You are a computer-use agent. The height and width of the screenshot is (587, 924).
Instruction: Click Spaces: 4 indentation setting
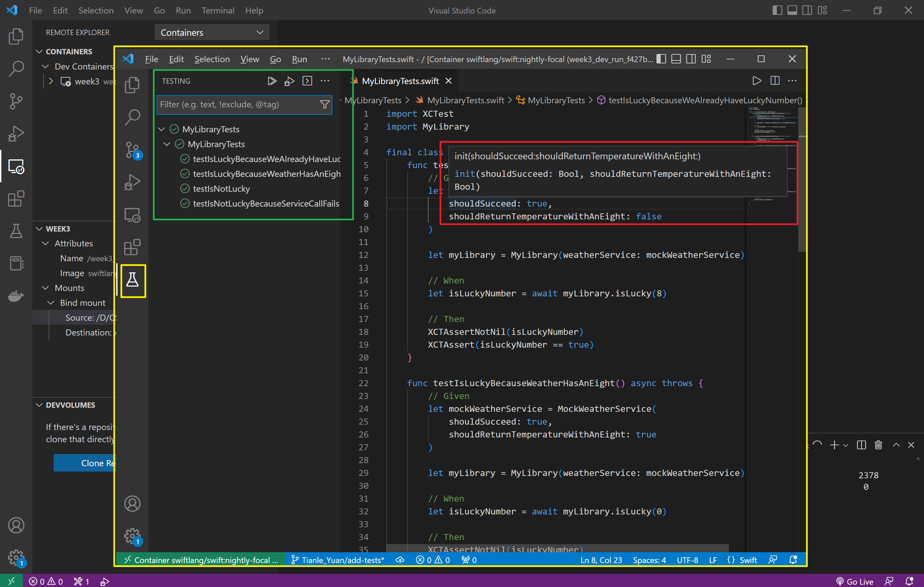point(649,560)
